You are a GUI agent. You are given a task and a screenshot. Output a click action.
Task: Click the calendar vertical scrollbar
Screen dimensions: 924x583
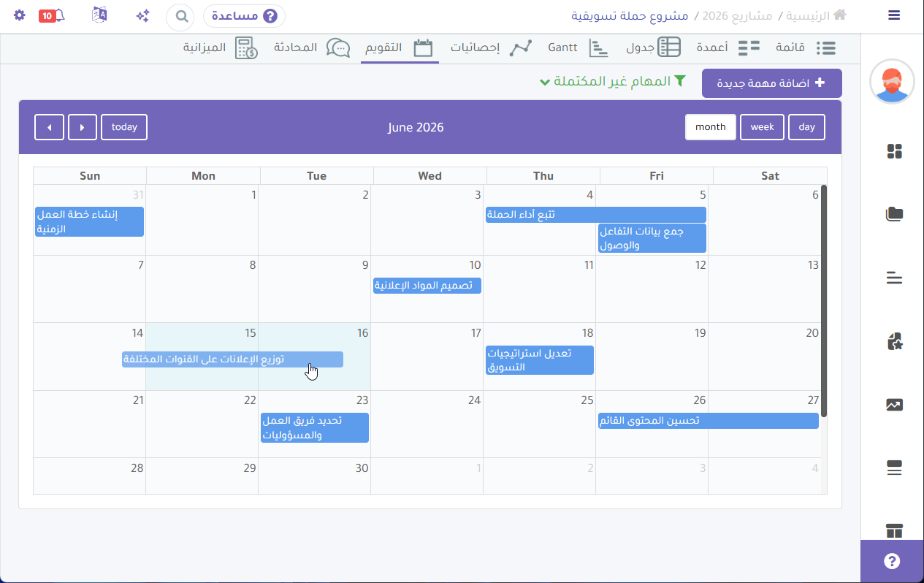[824, 300]
